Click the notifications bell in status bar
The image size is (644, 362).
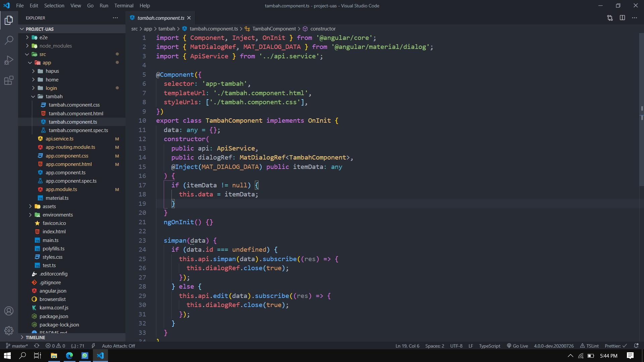click(636, 346)
